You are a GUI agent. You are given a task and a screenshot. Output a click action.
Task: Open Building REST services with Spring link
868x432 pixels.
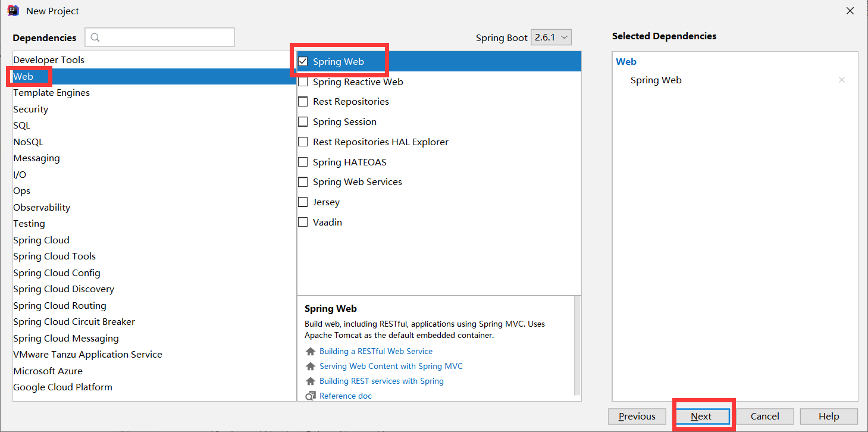(x=381, y=381)
